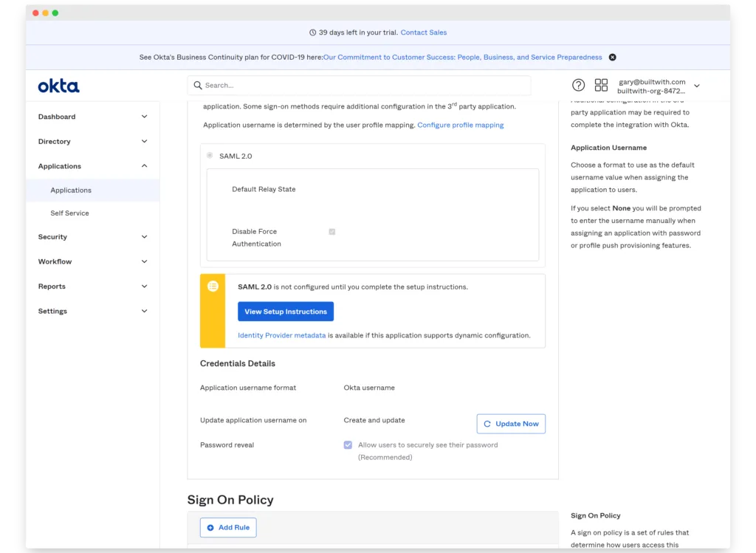756x553 pixels.
Task: Click the Credentials Details heading
Action: click(238, 363)
